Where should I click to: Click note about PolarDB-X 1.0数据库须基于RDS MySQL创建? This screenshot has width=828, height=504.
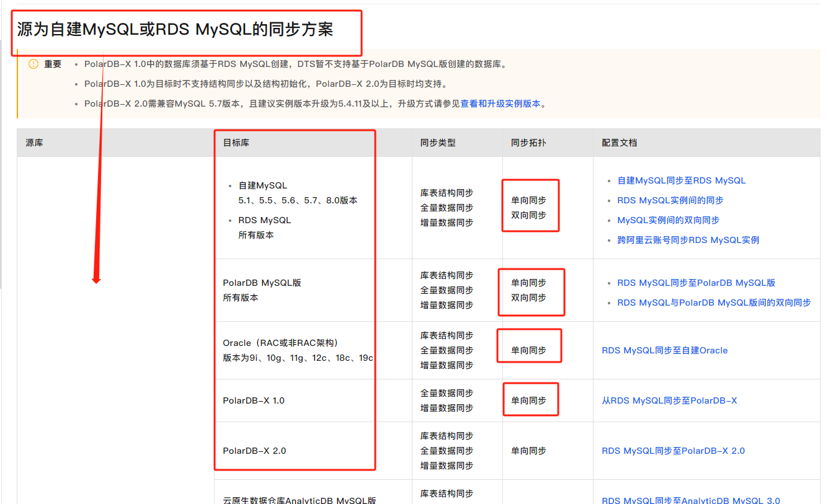pos(295,64)
